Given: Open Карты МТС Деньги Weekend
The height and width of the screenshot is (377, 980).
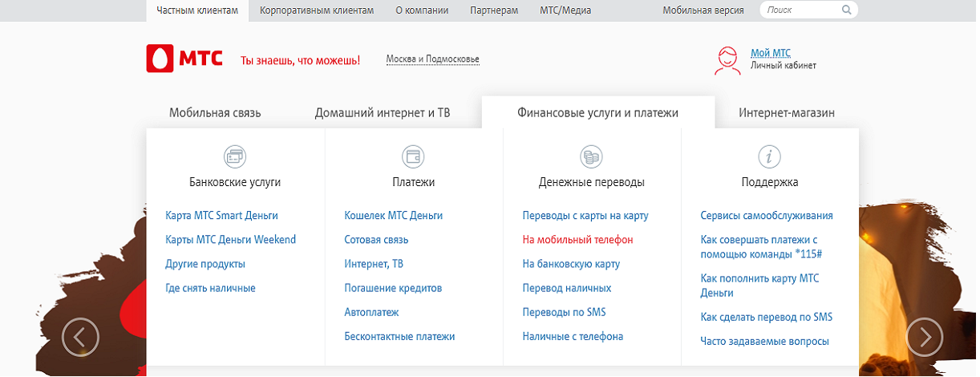Looking at the screenshot, I should click(231, 240).
